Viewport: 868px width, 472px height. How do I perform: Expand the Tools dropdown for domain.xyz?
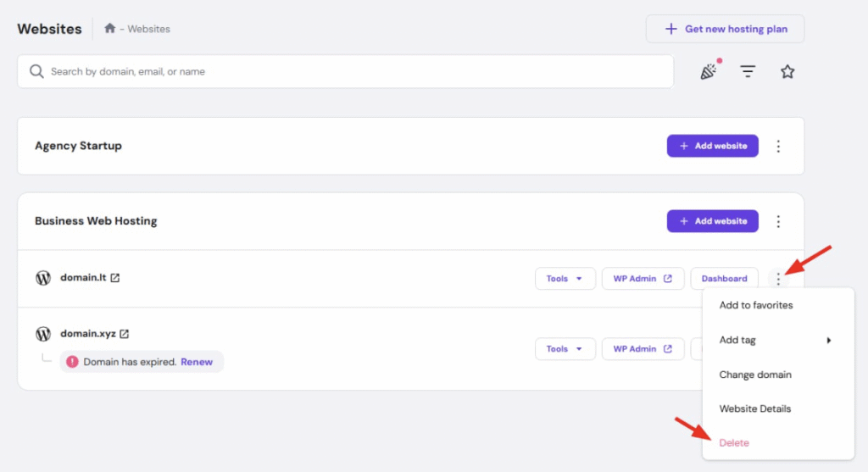(x=565, y=348)
